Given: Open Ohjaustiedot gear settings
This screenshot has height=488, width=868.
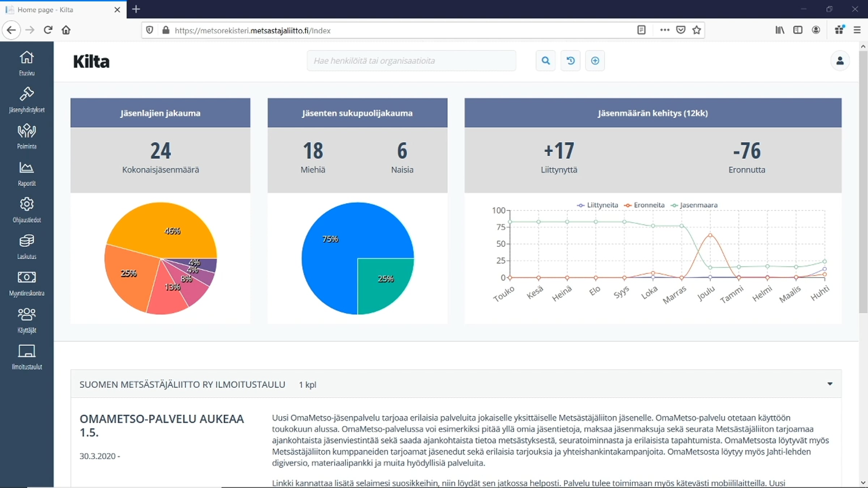Looking at the screenshot, I should (x=27, y=210).
